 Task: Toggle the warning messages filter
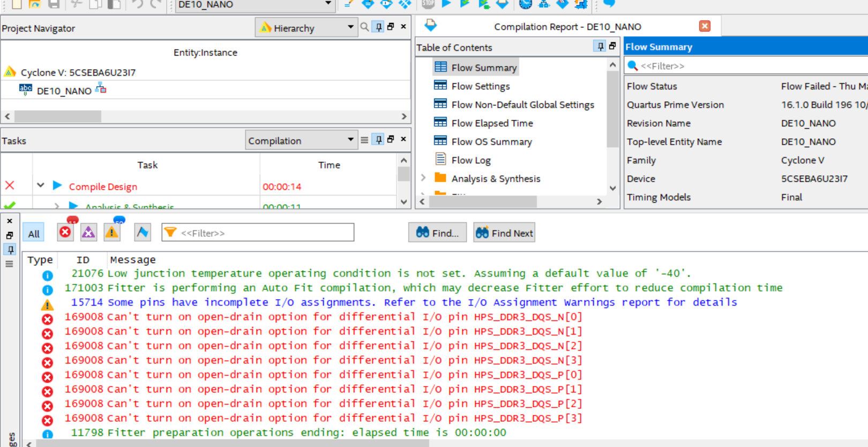pos(111,232)
